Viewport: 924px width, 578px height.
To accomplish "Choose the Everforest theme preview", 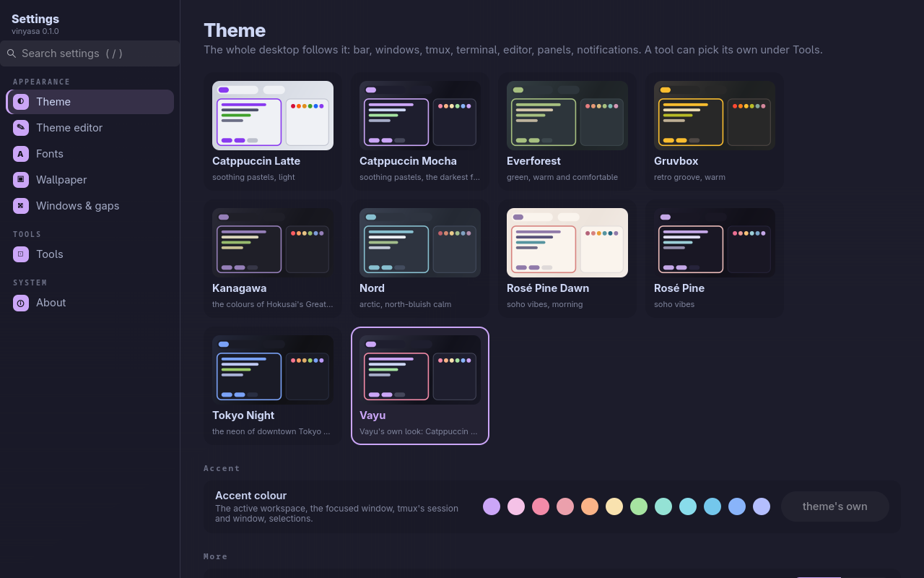I will (567, 116).
